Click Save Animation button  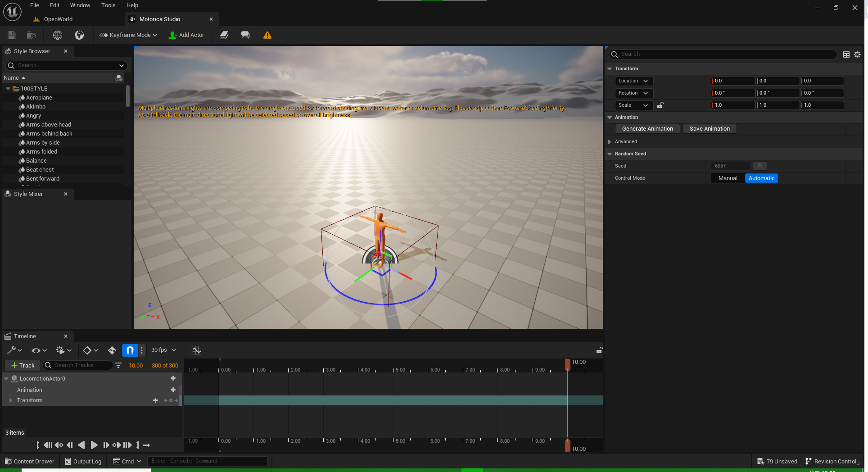click(x=710, y=129)
